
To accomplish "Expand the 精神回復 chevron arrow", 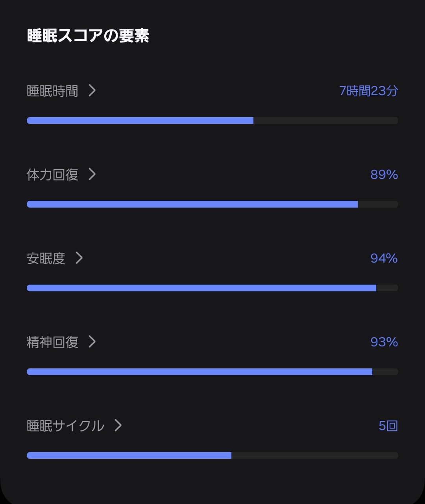I will pyautogui.click(x=92, y=342).
